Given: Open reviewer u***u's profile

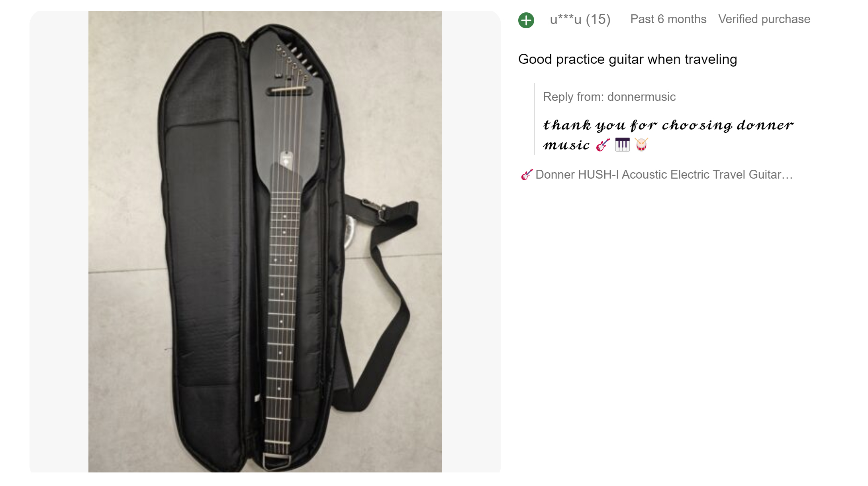Looking at the screenshot, I should coord(565,19).
